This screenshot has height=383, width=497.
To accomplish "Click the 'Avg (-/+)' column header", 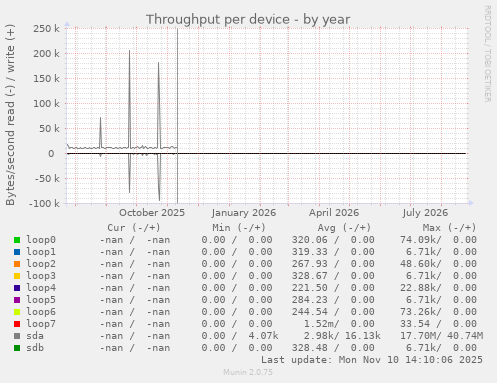I will pyautogui.click(x=344, y=228).
